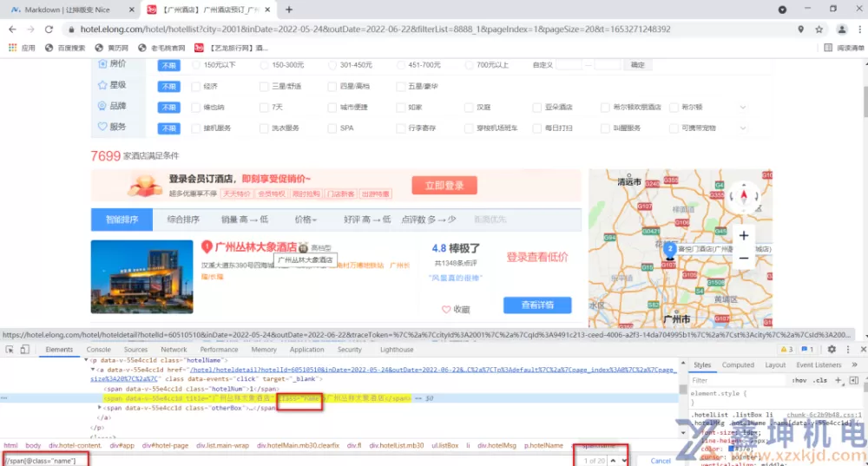Open the 艺龙旅行网 bookmark
This screenshot has width=868, height=466.
[231, 48]
